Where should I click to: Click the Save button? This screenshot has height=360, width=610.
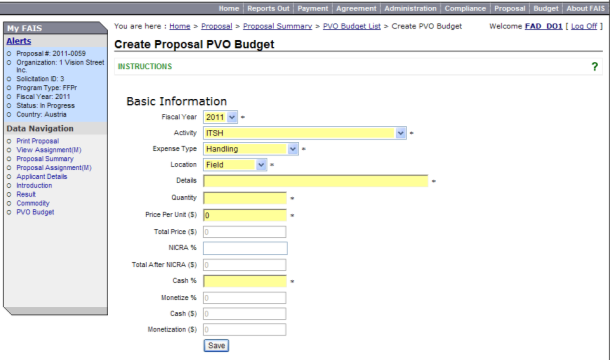(x=216, y=346)
